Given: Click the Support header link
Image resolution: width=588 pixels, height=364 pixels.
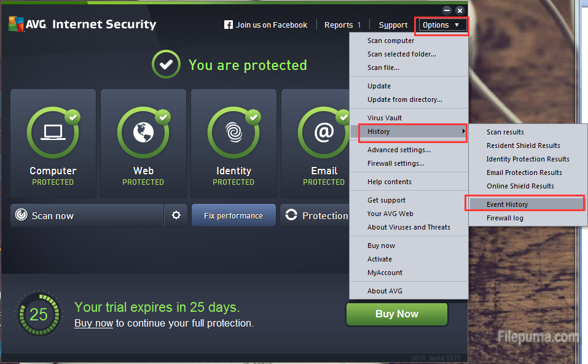Looking at the screenshot, I should coord(393,25).
